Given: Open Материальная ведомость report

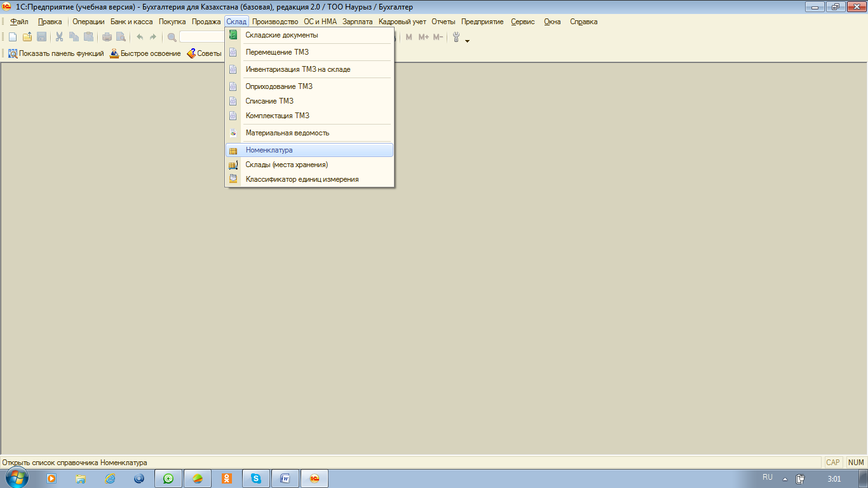Looking at the screenshot, I should point(309,133).
